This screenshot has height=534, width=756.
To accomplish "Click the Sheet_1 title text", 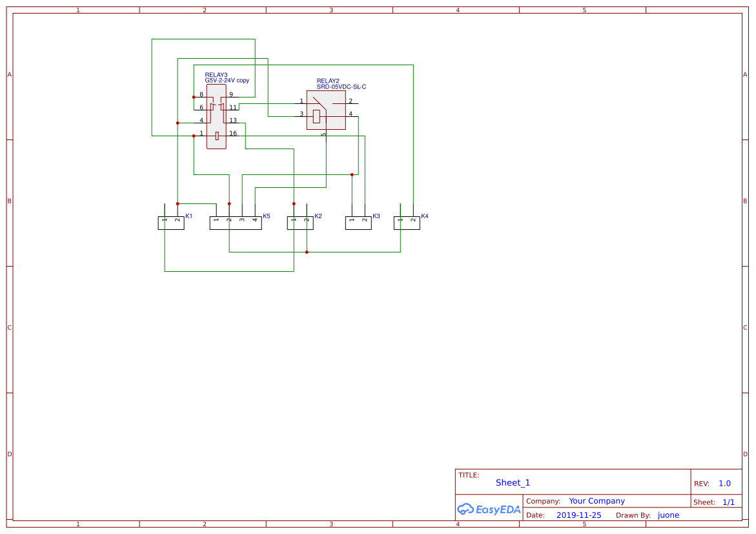I will point(512,482).
